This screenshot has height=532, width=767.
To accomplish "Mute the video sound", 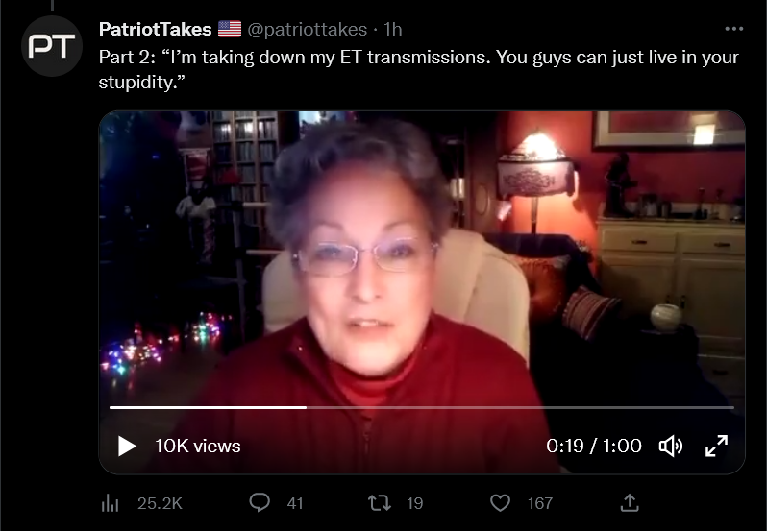I will coord(671,446).
